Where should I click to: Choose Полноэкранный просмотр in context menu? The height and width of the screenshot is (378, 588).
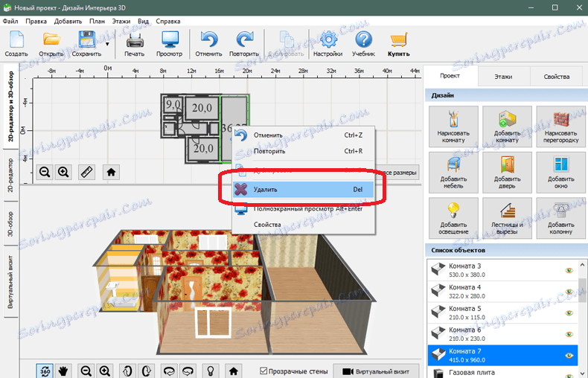pos(304,208)
